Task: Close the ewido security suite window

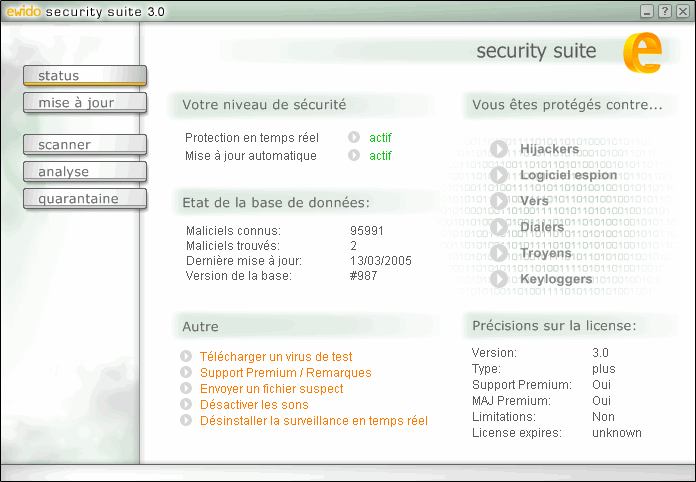Action: click(683, 11)
